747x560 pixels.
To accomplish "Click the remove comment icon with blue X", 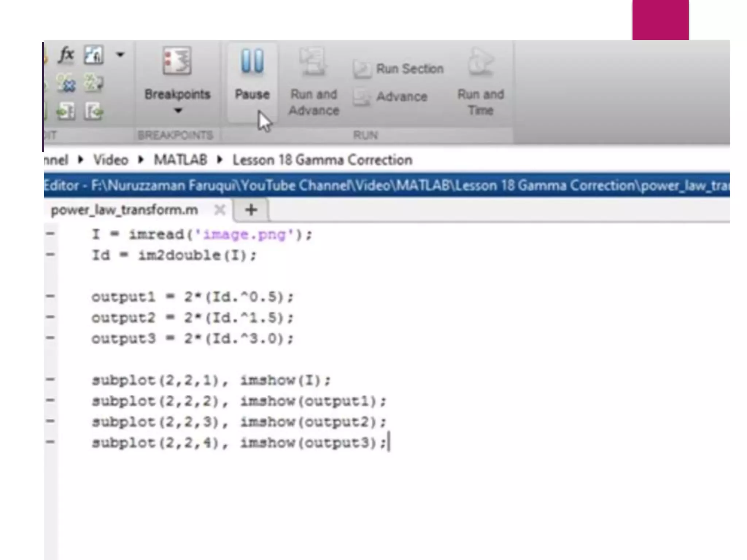I will tap(66, 83).
